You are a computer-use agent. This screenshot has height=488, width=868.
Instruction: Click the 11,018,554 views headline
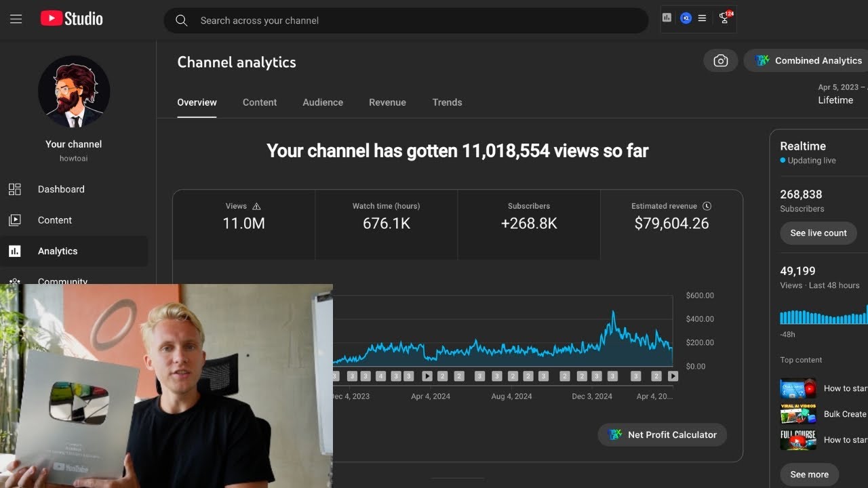pos(457,150)
